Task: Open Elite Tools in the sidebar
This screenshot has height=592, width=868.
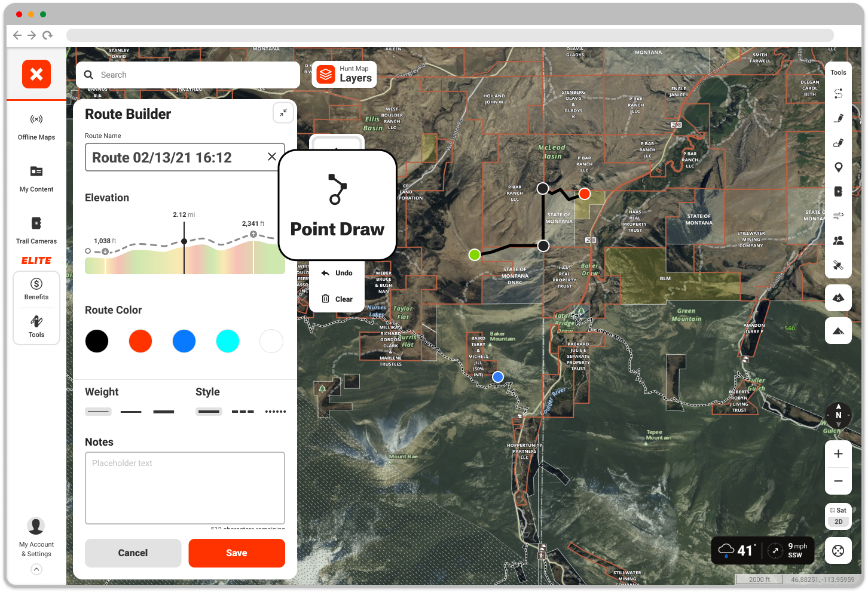Action: point(36,327)
